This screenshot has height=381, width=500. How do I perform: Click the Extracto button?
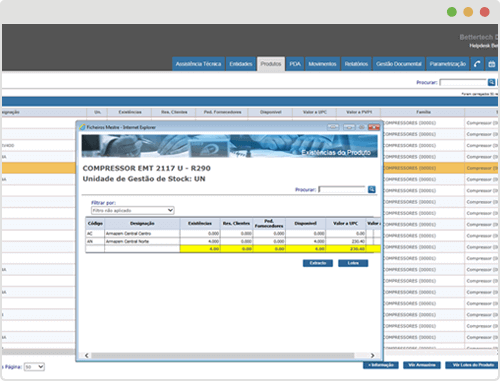(x=318, y=263)
